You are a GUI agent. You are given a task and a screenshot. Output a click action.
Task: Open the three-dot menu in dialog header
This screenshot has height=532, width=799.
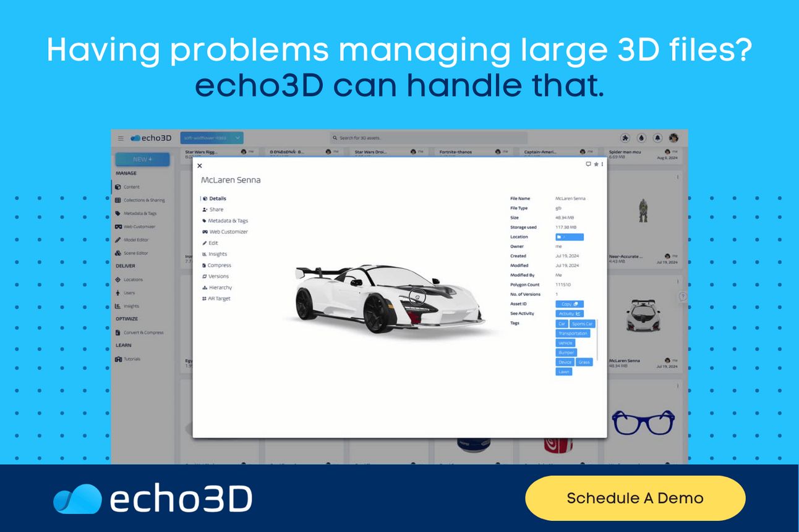602,164
